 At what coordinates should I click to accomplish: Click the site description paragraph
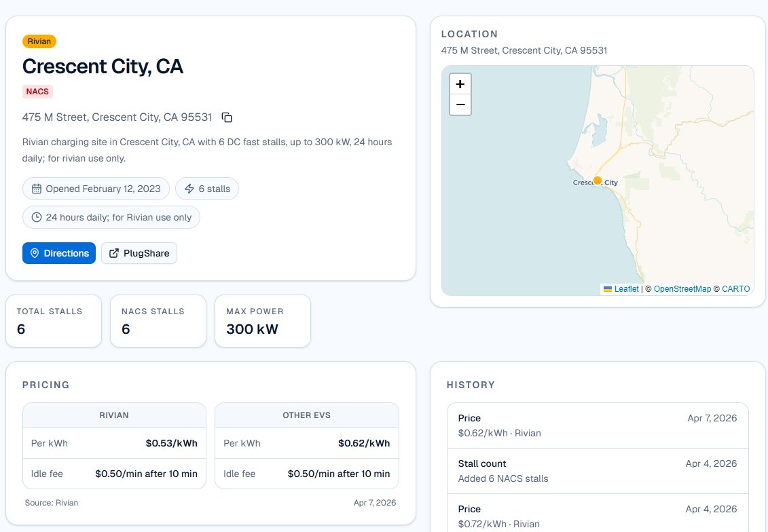pos(207,150)
